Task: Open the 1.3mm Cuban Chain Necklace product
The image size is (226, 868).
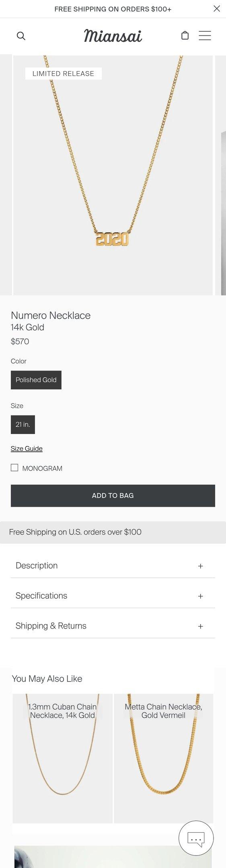Action: (x=63, y=758)
